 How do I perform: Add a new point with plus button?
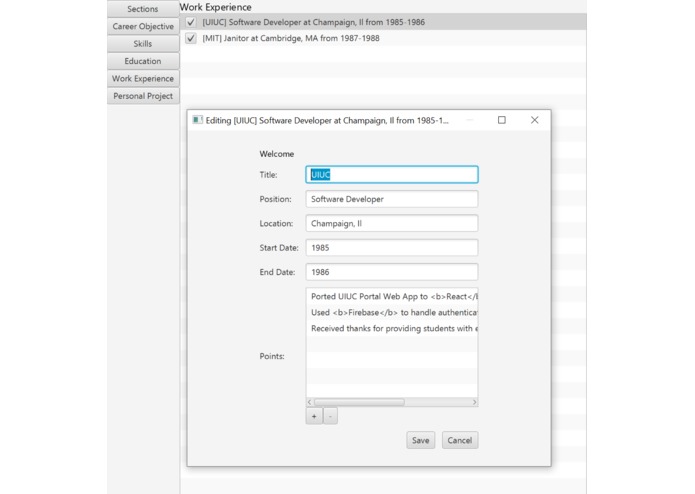click(x=314, y=416)
